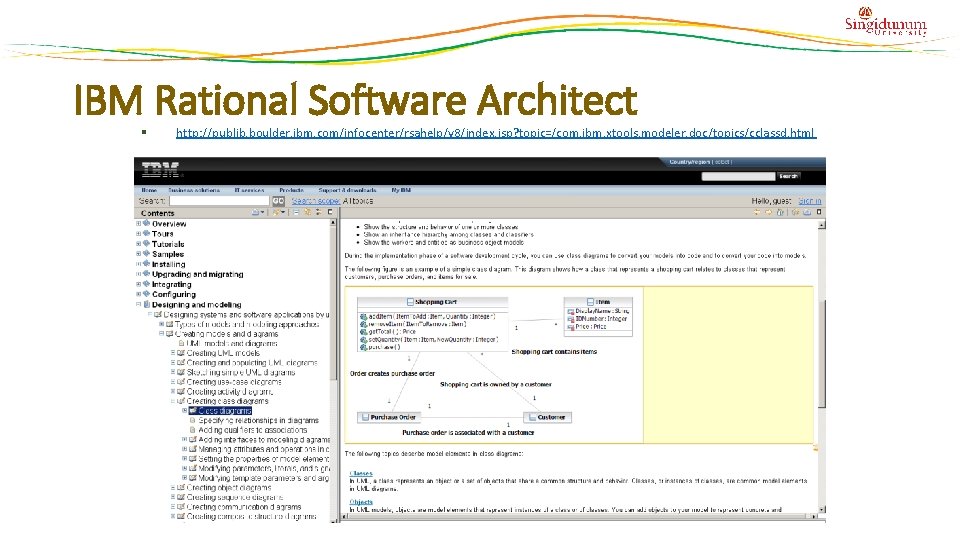Open Creating sequence diagrams topic

point(235,498)
